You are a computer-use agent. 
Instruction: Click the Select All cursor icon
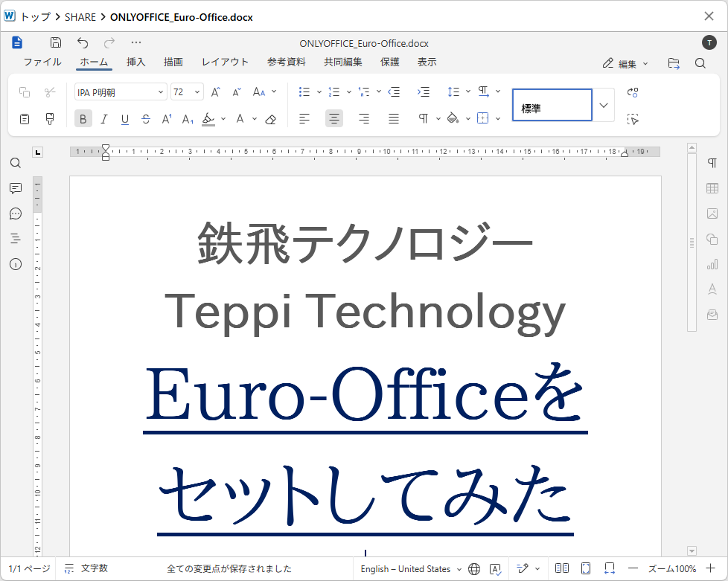click(633, 119)
